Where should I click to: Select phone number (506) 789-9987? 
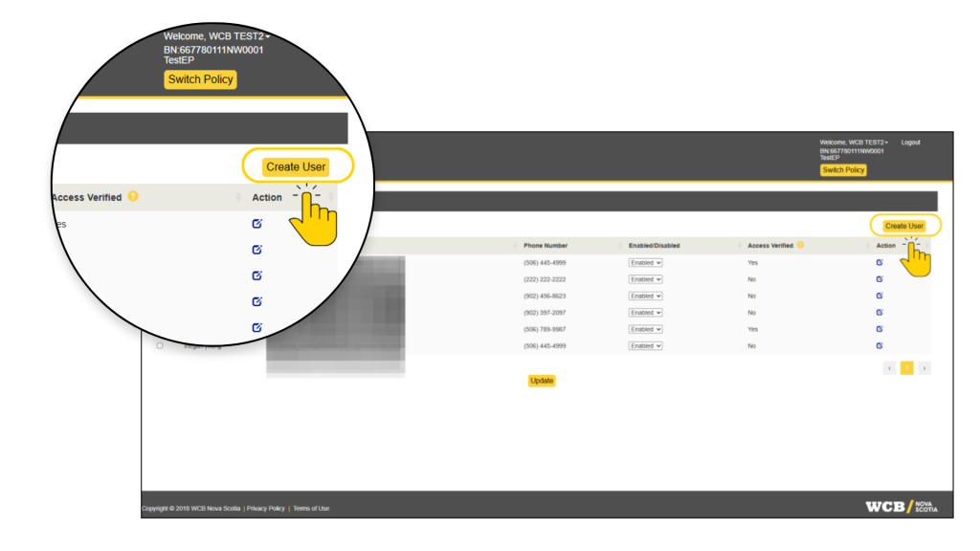[545, 329]
